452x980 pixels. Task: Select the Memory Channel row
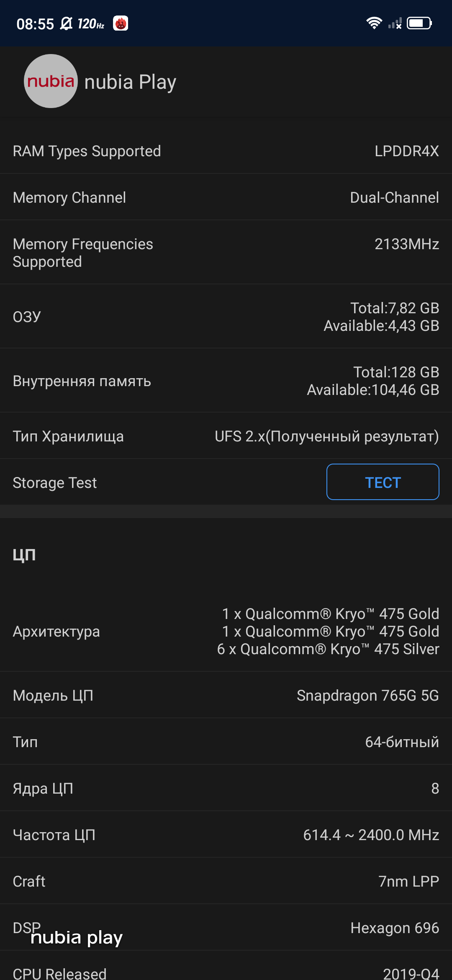coord(226,198)
